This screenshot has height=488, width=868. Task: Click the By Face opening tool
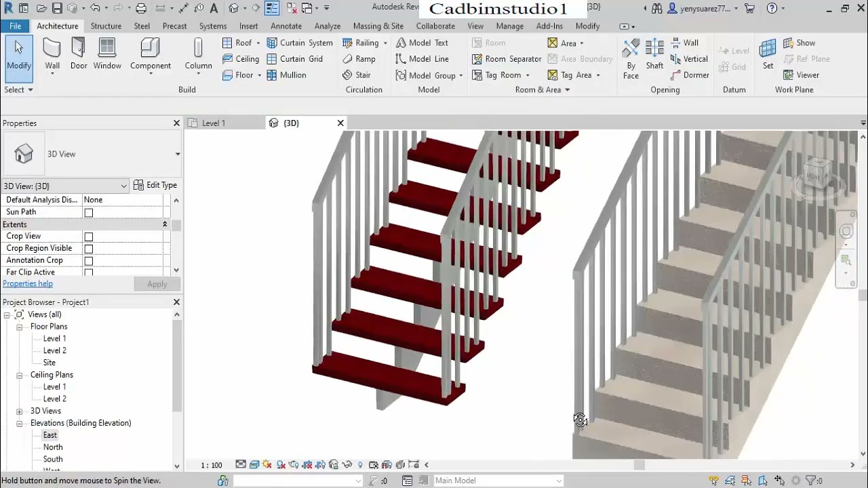pyautogui.click(x=631, y=59)
